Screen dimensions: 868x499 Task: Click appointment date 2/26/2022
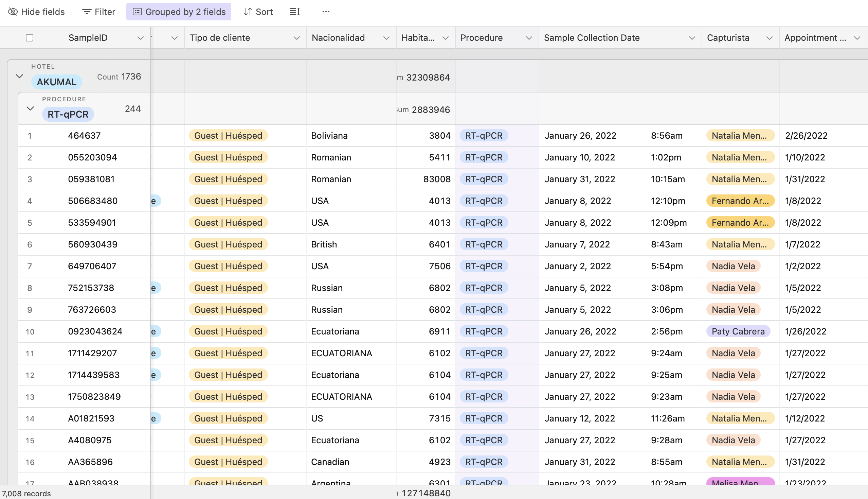[x=806, y=136]
